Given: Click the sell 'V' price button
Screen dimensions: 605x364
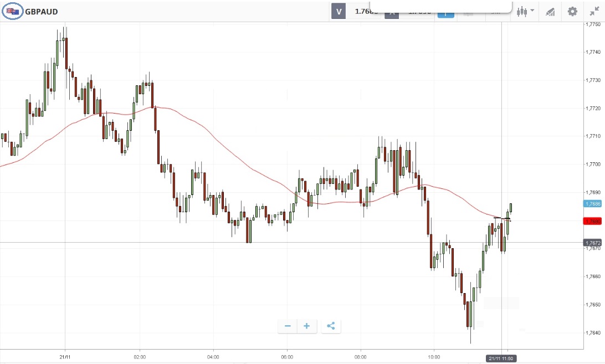Looking at the screenshot, I should pos(339,11).
